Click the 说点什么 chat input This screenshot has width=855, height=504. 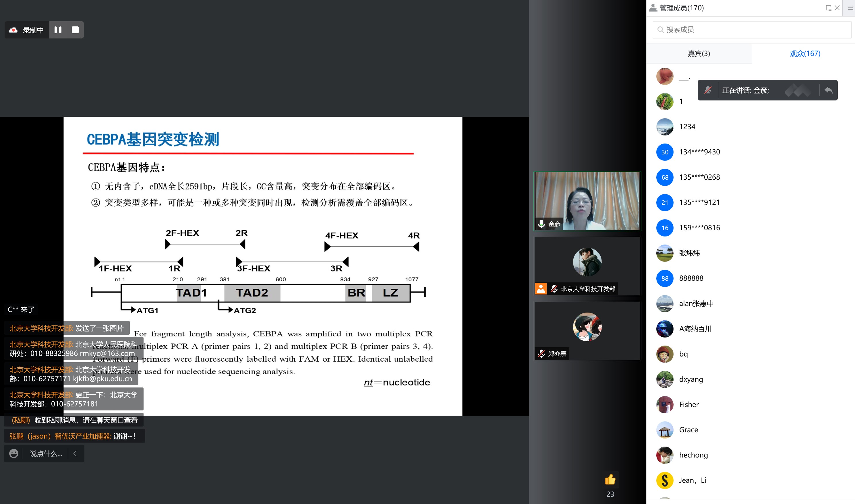click(46, 453)
